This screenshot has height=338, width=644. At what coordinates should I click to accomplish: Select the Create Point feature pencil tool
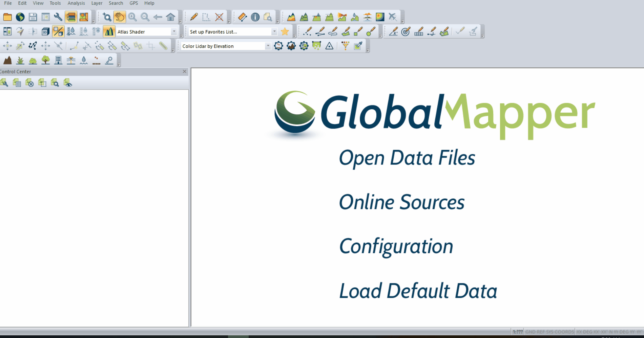click(308, 32)
